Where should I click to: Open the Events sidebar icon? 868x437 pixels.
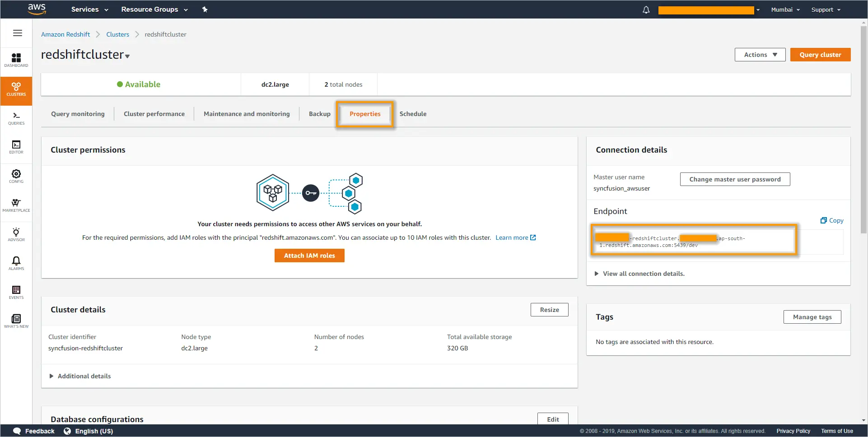16,292
